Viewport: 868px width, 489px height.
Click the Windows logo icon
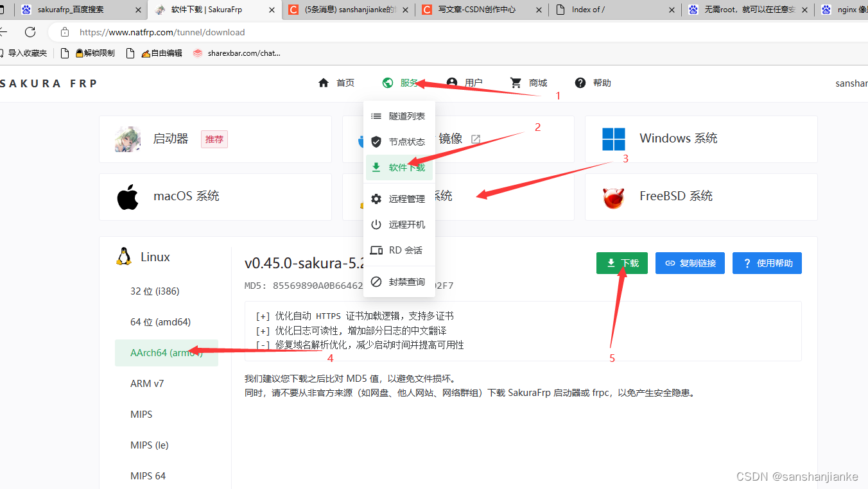coord(613,139)
